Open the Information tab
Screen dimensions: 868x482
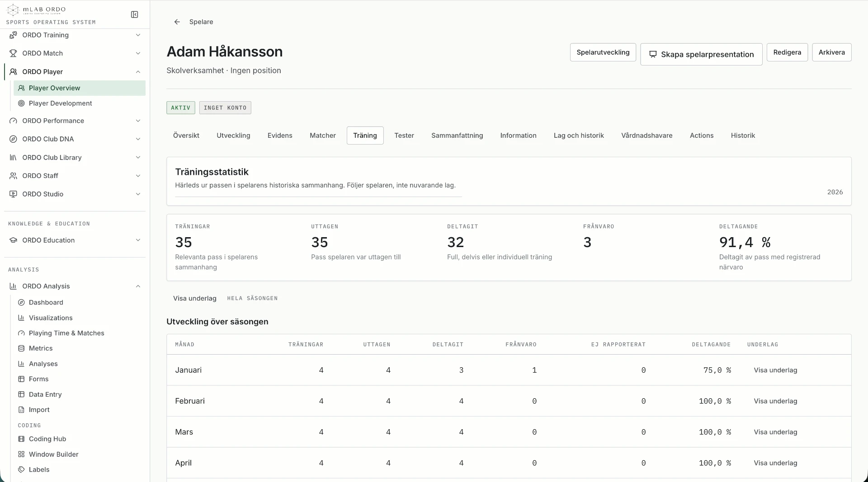[x=518, y=136]
